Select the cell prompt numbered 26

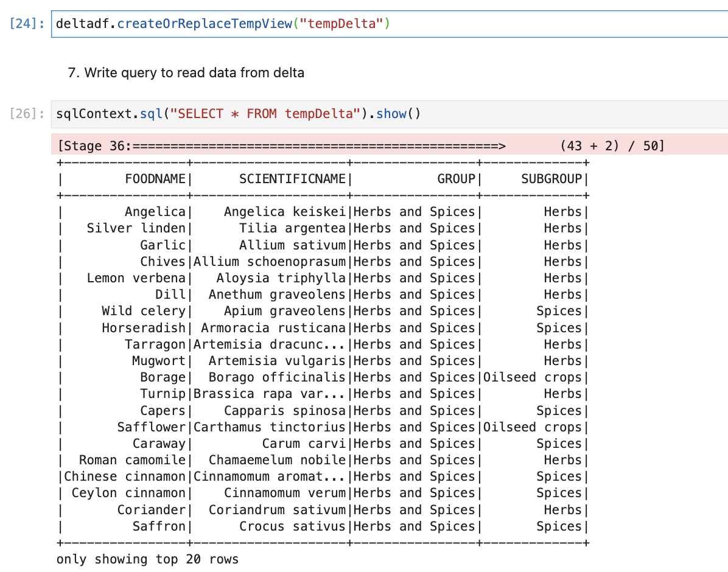27,114
